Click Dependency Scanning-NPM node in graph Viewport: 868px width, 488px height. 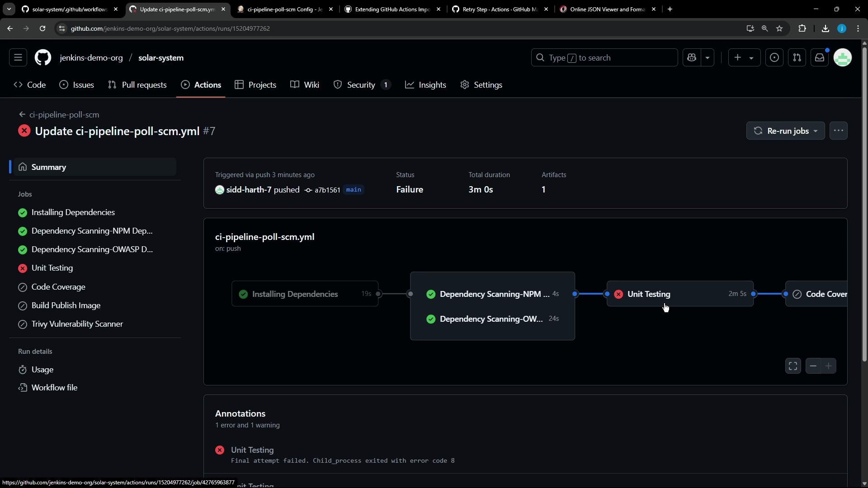click(492, 294)
